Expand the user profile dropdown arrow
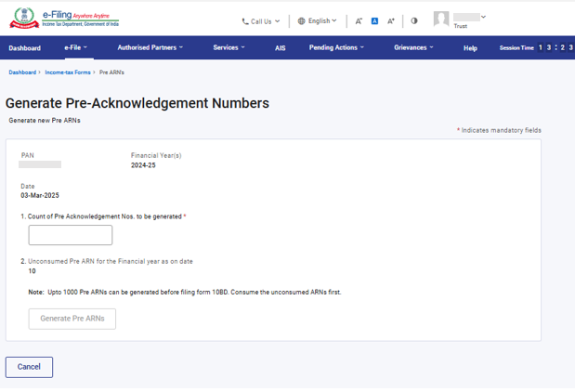The height and width of the screenshot is (392, 575). 484,17
